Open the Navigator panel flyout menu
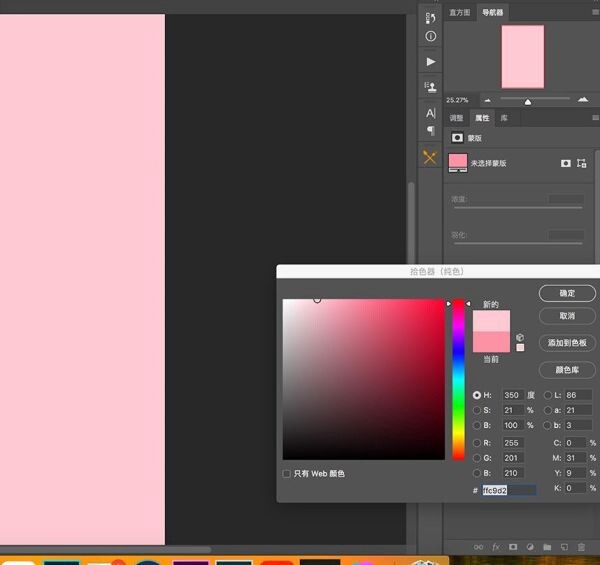 click(x=595, y=12)
